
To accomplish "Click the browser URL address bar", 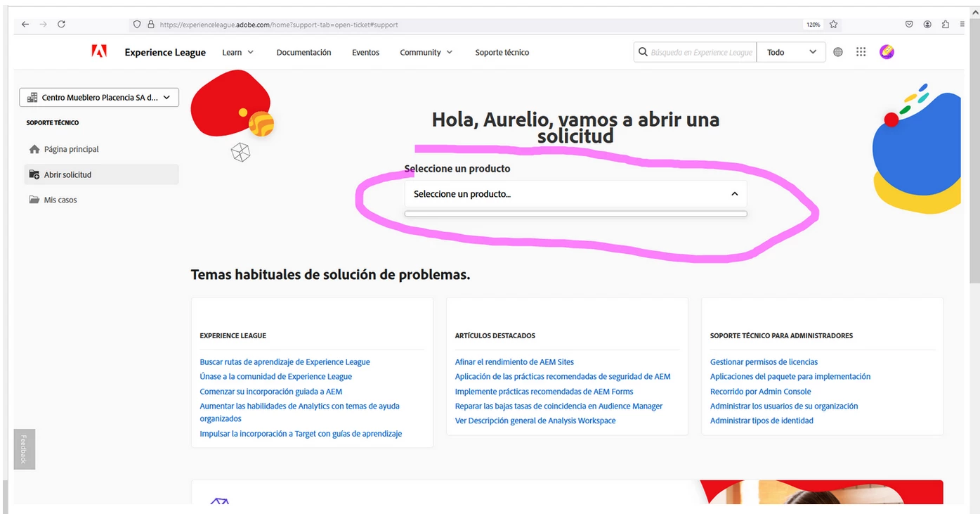I will 464,25.
